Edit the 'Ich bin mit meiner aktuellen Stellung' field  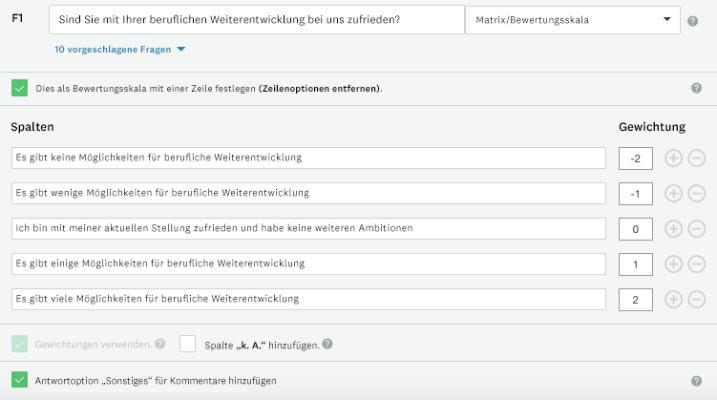[x=308, y=228]
